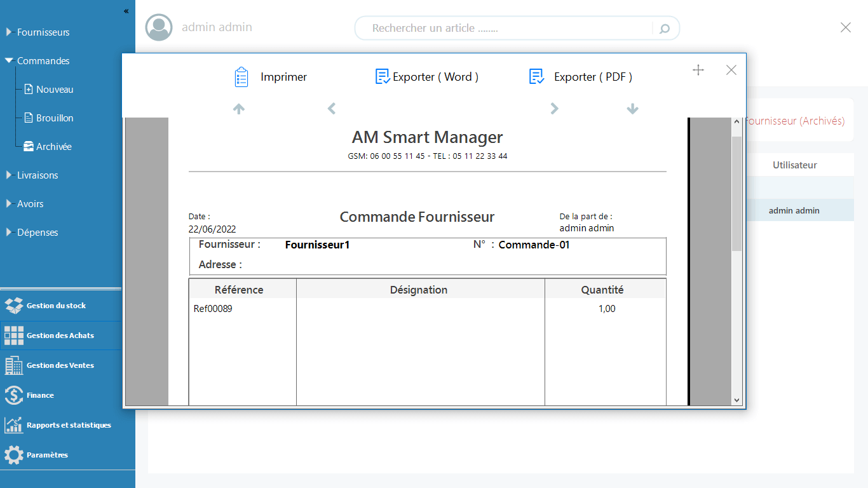This screenshot has width=868, height=488.
Task: Switch to Gestion du stock module
Action: tap(56, 306)
